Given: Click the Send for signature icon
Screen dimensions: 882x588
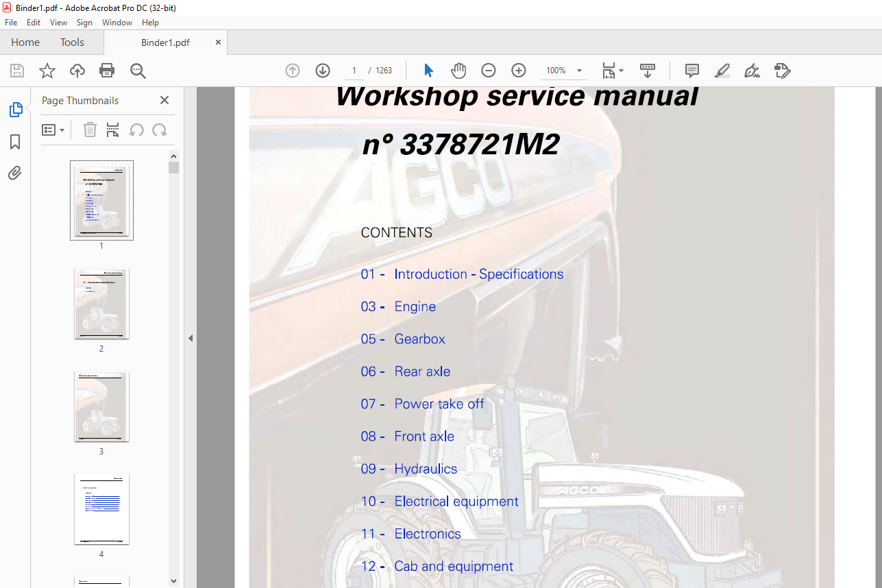Looking at the screenshot, I should coord(782,71).
